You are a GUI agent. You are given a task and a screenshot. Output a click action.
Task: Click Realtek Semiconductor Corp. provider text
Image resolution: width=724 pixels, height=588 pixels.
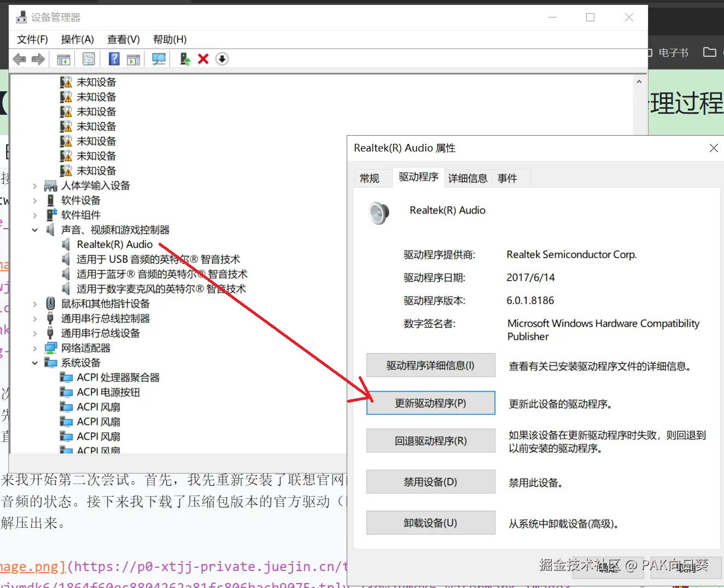tap(571, 254)
